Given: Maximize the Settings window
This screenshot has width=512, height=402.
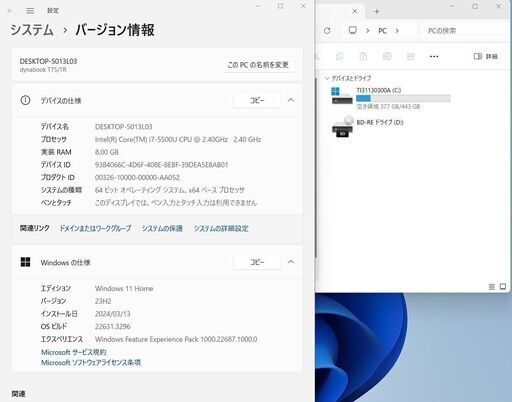Looking at the screenshot, I should click(281, 6).
